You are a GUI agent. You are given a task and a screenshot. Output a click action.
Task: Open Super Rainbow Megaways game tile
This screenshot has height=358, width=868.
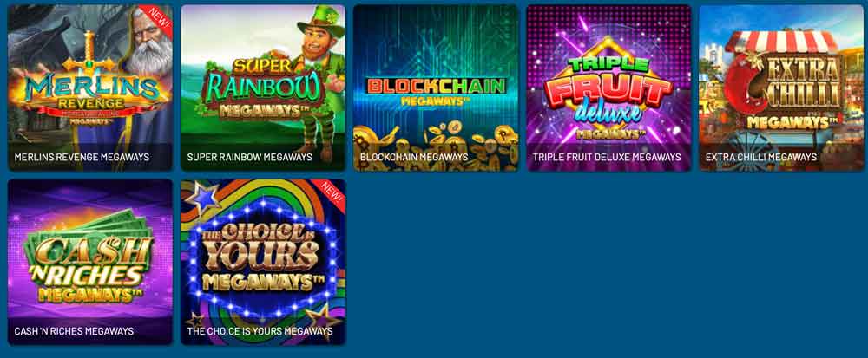point(263,88)
